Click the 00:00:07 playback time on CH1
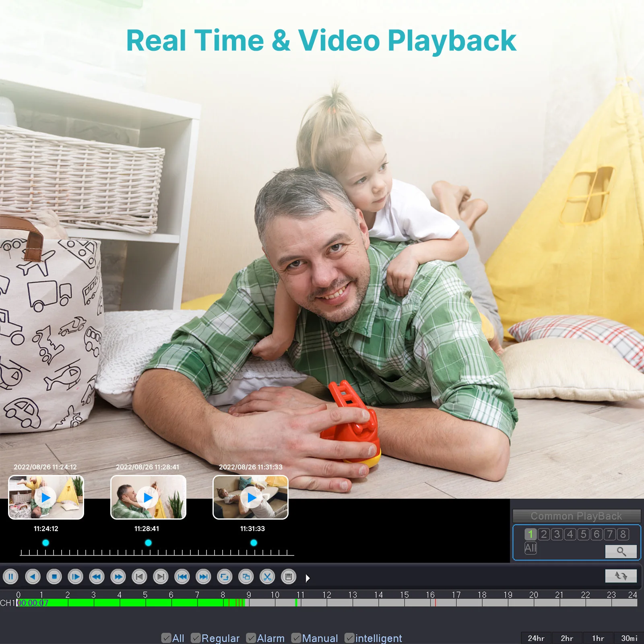 click(x=33, y=603)
